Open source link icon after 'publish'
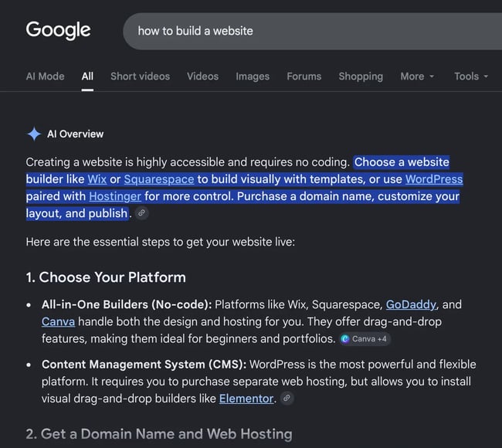The image size is (502, 448). [141, 213]
